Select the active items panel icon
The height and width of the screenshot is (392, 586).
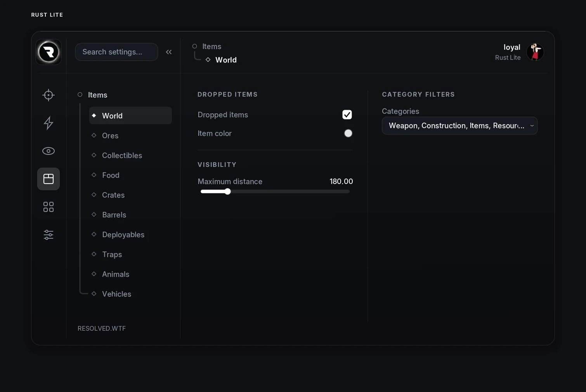coord(49,179)
